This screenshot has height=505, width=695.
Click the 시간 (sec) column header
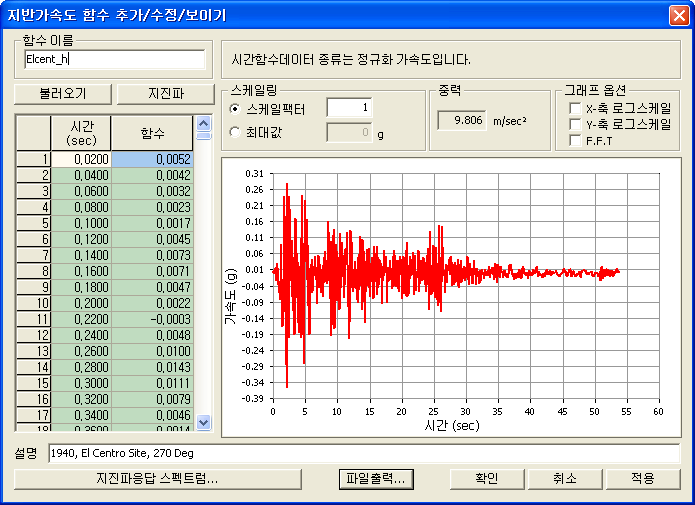[x=81, y=133]
